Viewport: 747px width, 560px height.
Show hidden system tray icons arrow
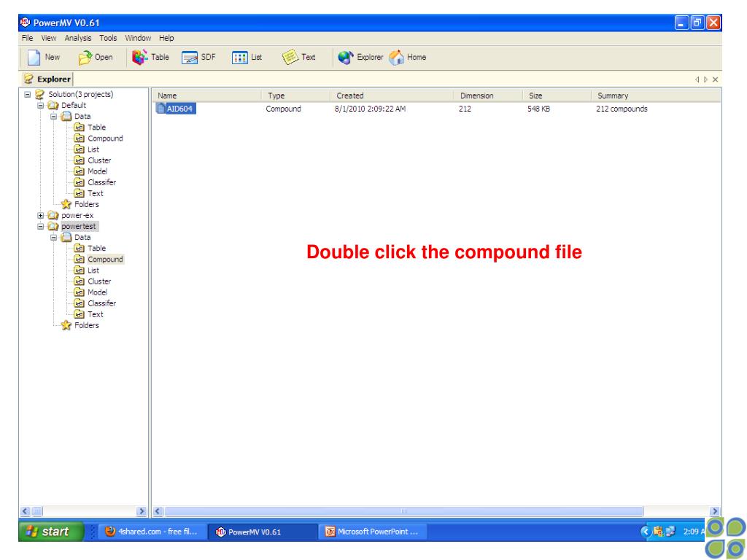pyautogui.click(x=646, y=532)
